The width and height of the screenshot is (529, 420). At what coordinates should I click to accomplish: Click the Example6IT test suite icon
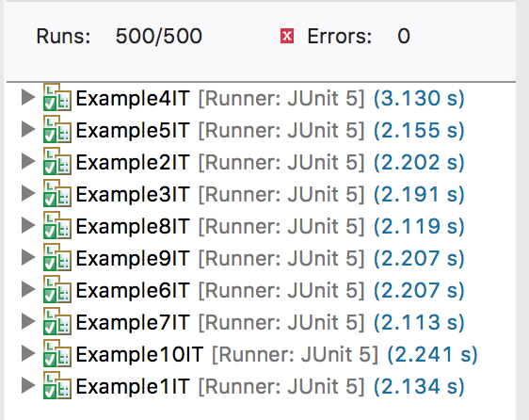tap(57, 290)
